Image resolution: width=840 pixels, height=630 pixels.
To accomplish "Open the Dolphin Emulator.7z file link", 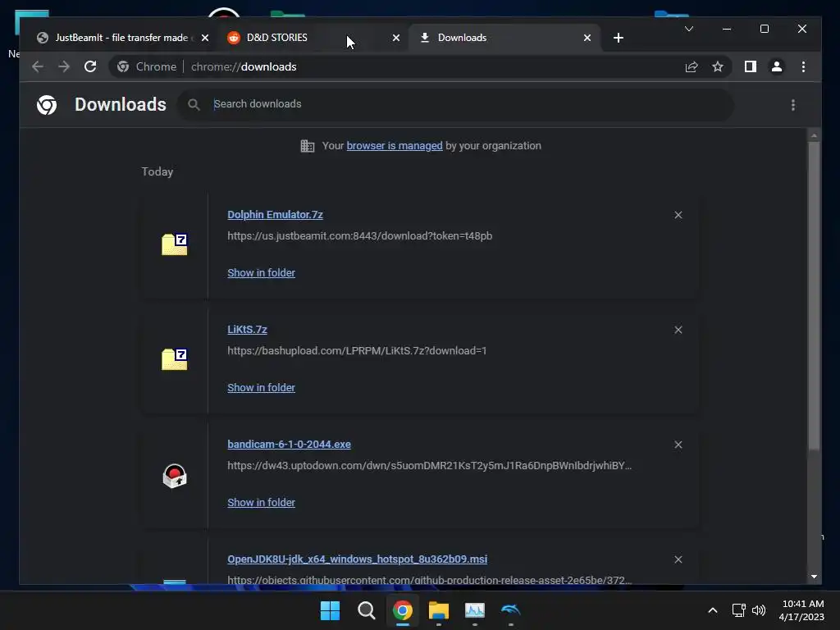I will tap(275, 215).
